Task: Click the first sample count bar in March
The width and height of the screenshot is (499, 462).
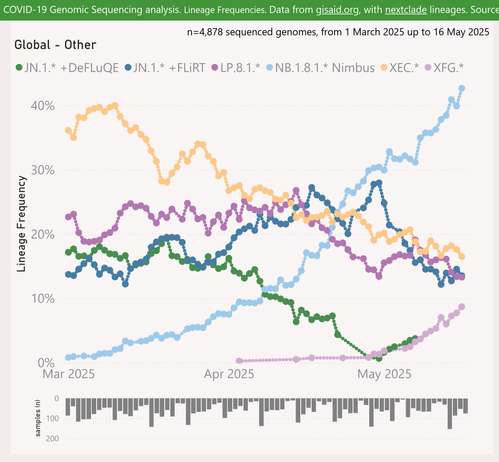Action: 68,407
